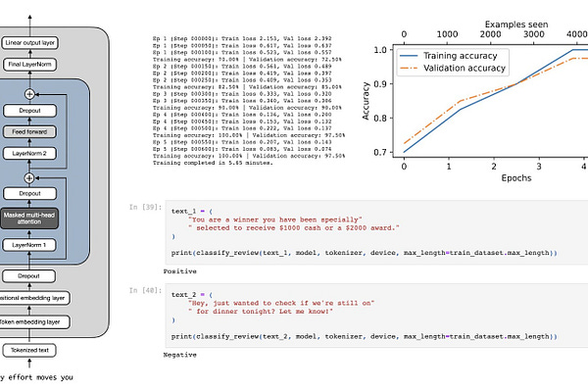This screenshot has width=588, height=392.
Task: Click the 'You are a winner' string line
Action: [x=275, y=220]
